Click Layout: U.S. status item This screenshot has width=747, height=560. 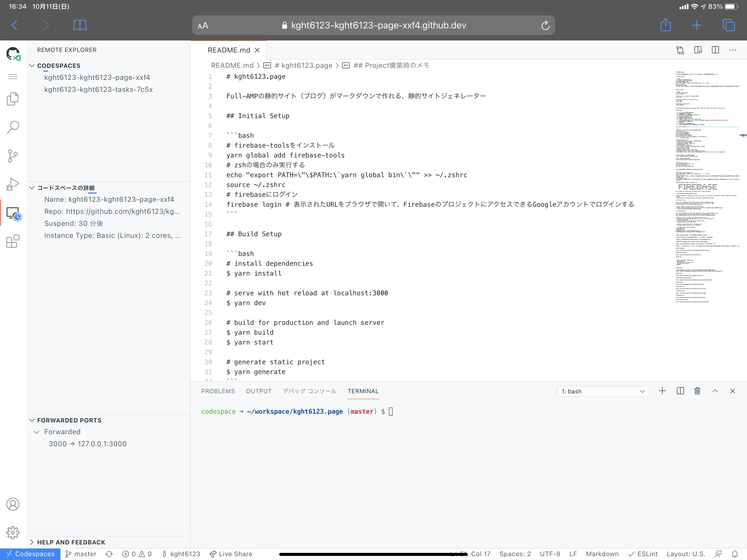point(685,554)
